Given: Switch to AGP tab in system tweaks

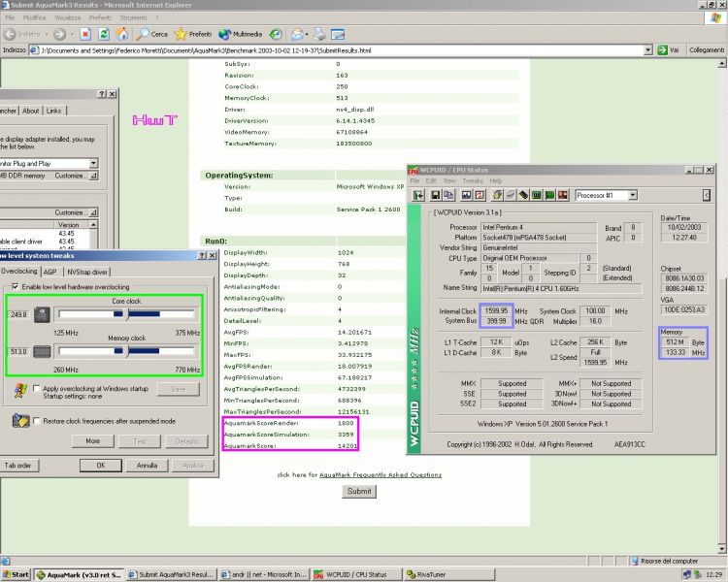Looking at the screenshot, I should (50, 272).
